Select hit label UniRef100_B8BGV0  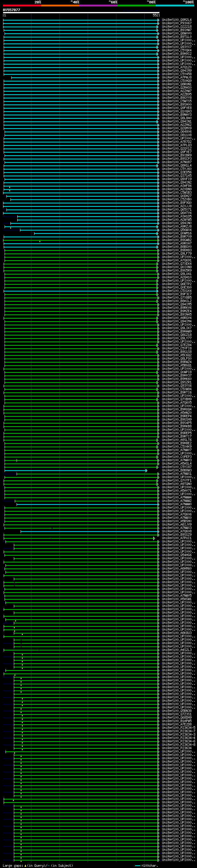pos(176,247)
